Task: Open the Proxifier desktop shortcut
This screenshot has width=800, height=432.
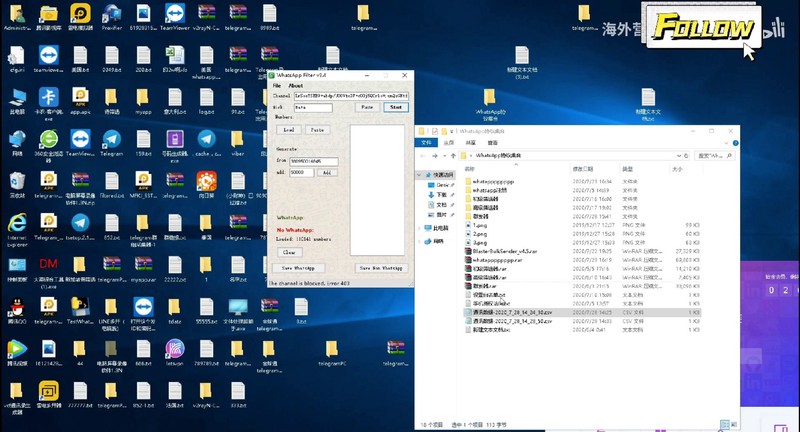Action: coord(112,17)
